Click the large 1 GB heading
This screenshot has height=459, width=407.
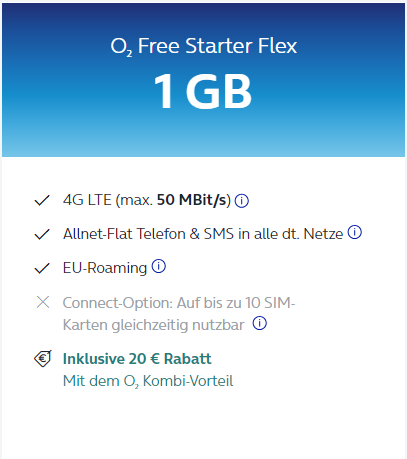pos(203,91)
